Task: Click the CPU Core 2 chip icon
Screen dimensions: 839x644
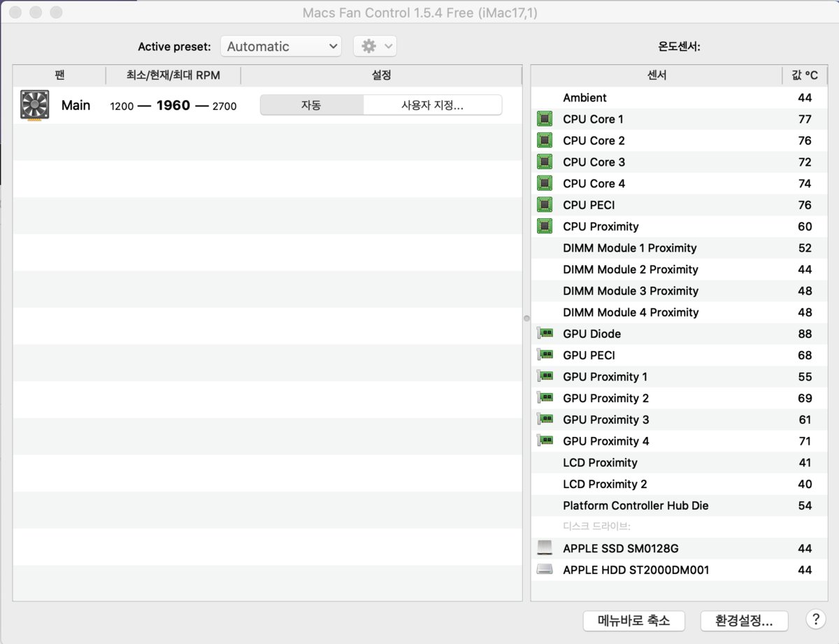Action: pyautogui.click(x=545, y=141)
